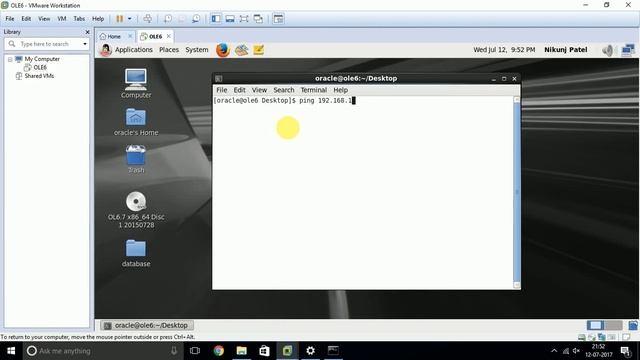Open the notes icon in GNOME panel

coord(258,50)
